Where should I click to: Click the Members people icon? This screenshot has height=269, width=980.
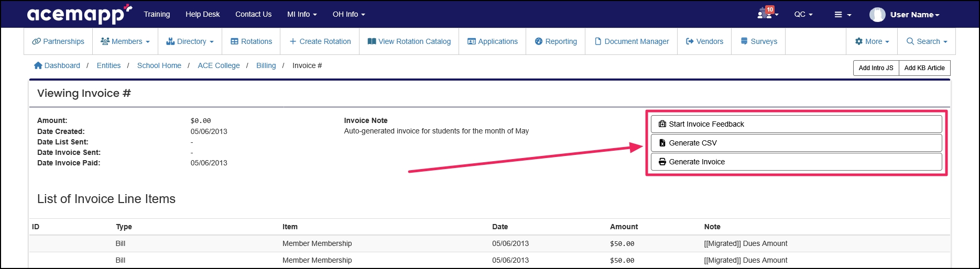click(x=105, y=41)
